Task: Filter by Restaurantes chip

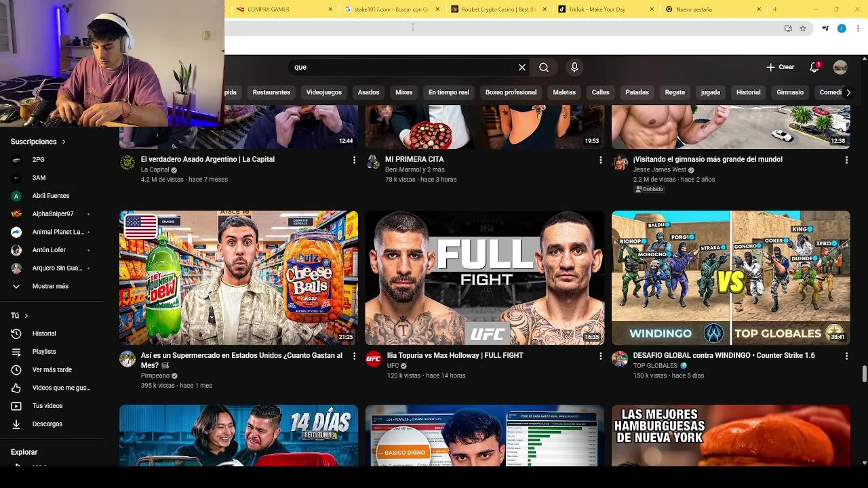Action: 271,92
